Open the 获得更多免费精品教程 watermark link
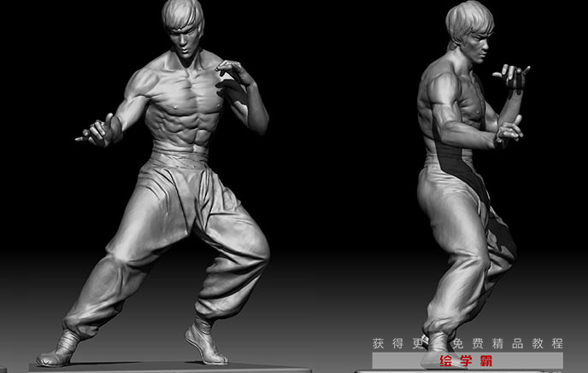This screenshot has height=373, width=588. 467,343
